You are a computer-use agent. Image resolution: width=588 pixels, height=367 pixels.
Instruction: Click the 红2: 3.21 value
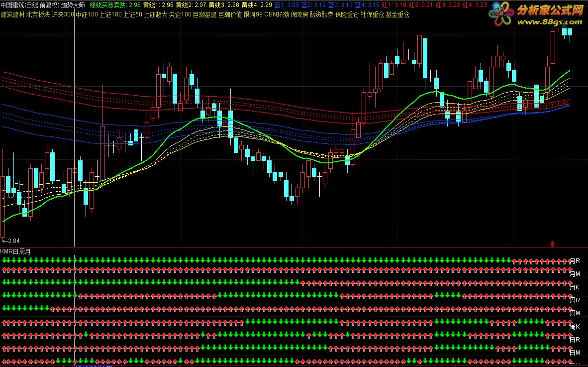[421, 5]
